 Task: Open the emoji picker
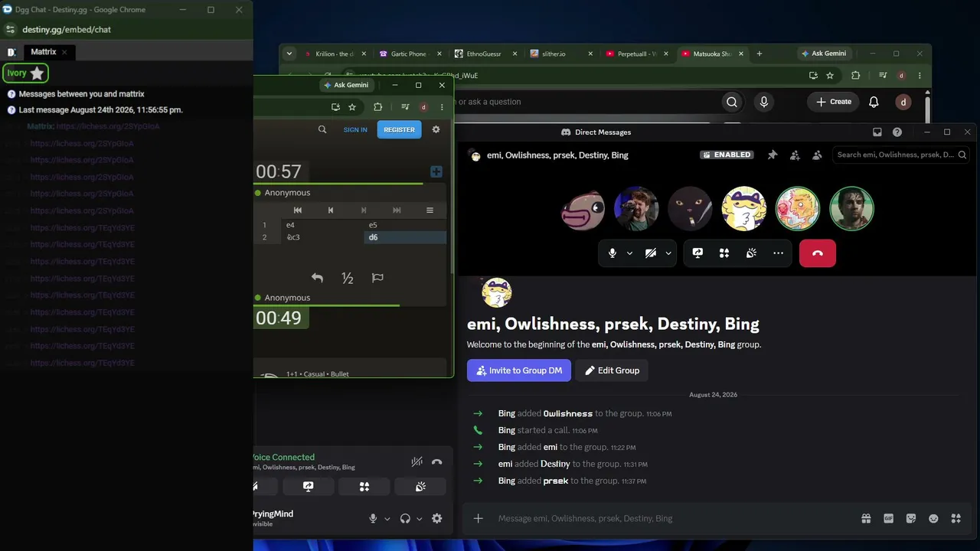(933, 518)
